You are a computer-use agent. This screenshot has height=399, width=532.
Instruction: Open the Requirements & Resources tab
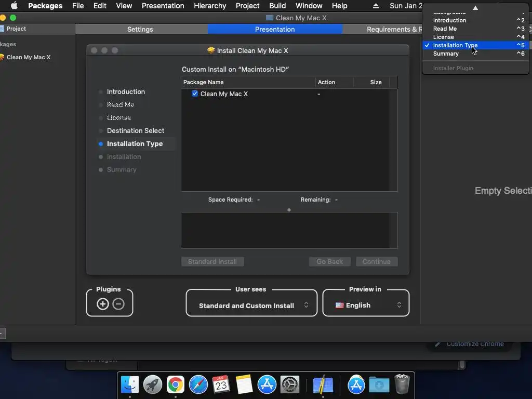point(382,29)
